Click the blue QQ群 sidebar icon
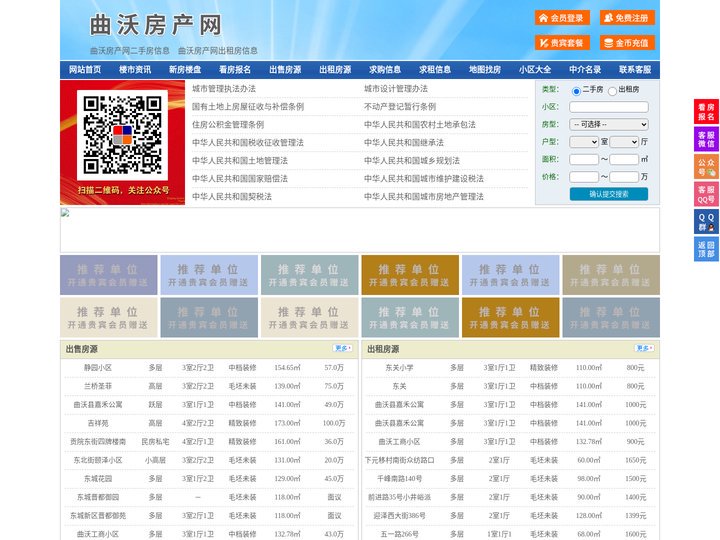Viewport: 720px width, 540px height. (706, 222)
